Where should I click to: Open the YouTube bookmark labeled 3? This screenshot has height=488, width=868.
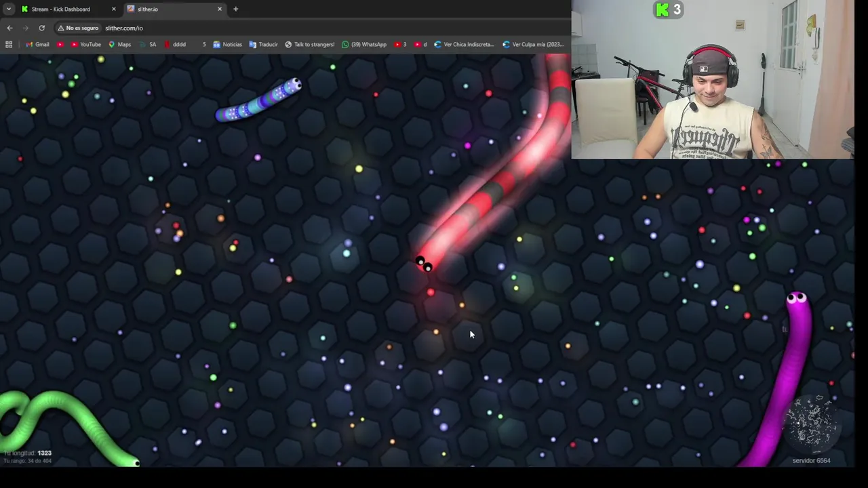click(400, 44)
